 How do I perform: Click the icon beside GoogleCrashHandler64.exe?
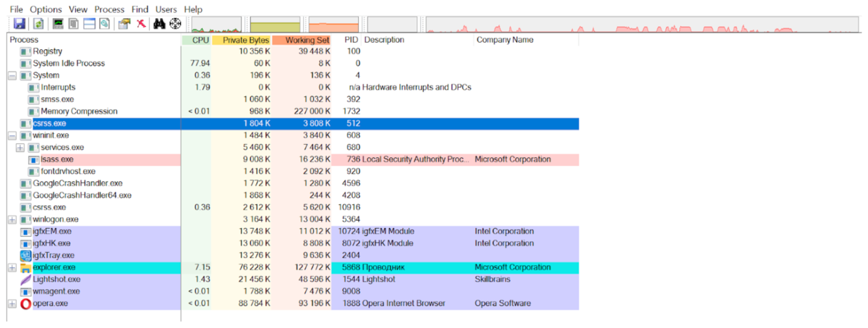25,195
